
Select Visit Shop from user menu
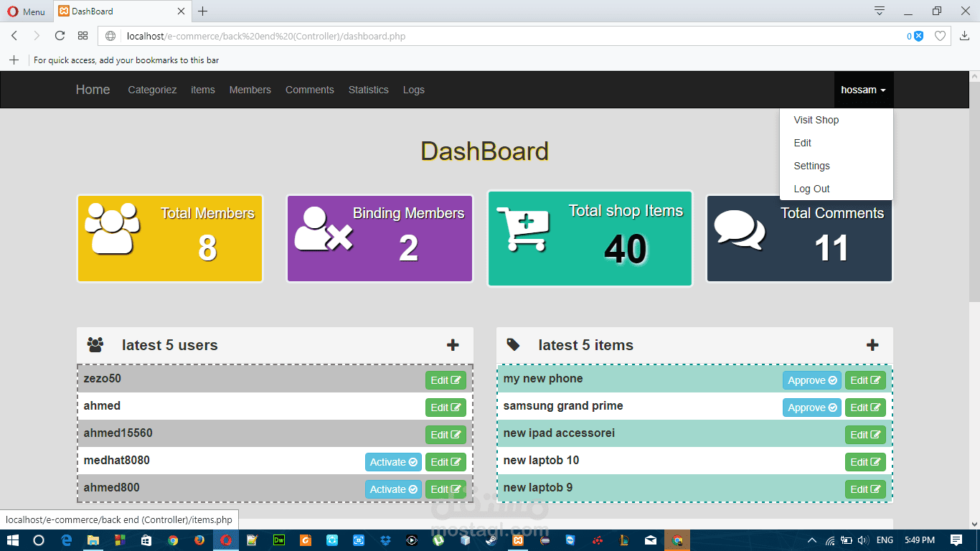[x=816, y=120]
